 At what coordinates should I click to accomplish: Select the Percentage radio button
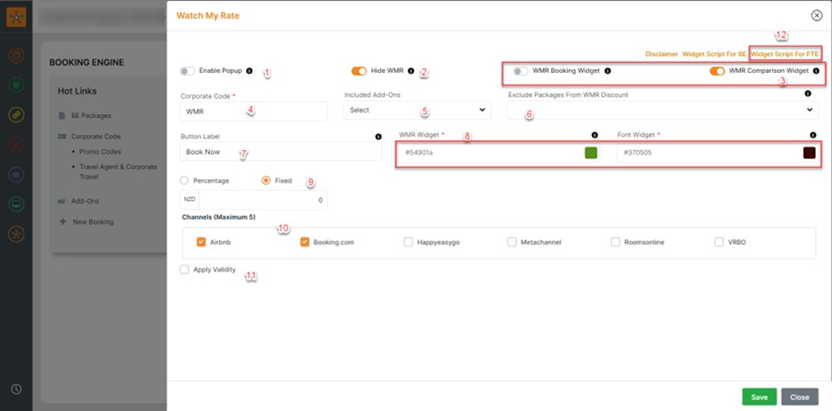pyautogui.click(x=184, y=181)
